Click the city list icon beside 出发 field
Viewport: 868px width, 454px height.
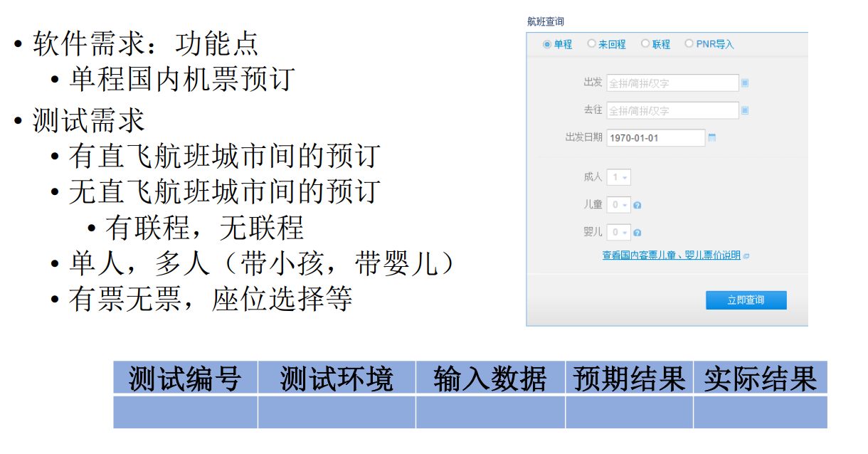click(745, 83)
